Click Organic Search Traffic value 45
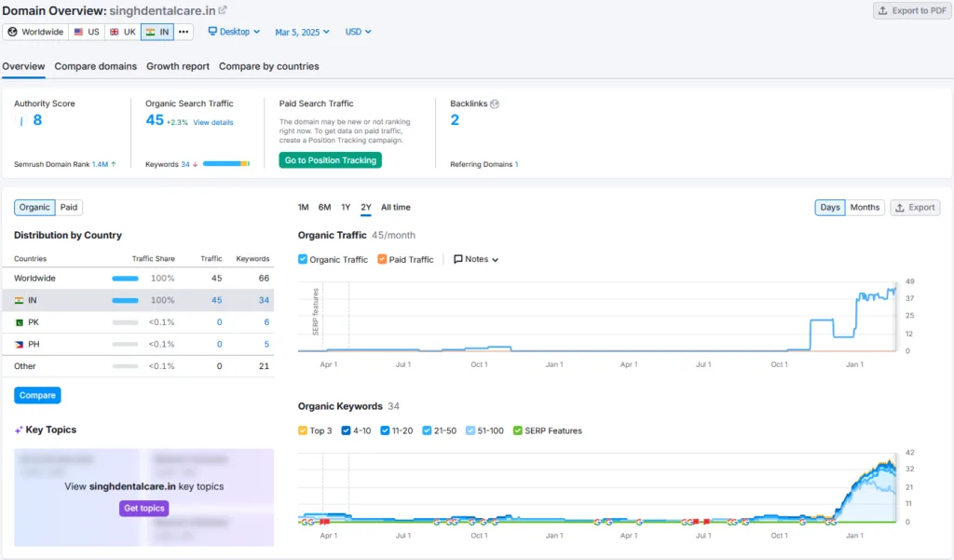The height and width of the screenshot is (560, 954). (x=155, y=120)
